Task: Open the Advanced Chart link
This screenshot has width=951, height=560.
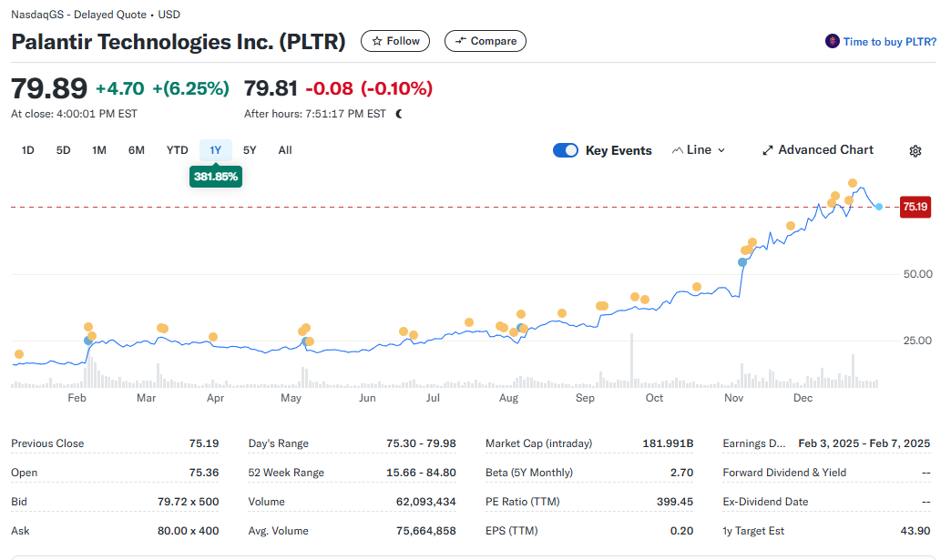Action: click(818, 149)
